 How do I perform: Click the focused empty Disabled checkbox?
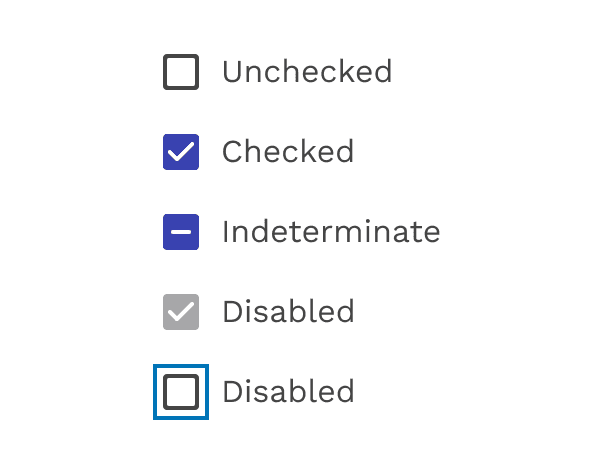(181, 392)
